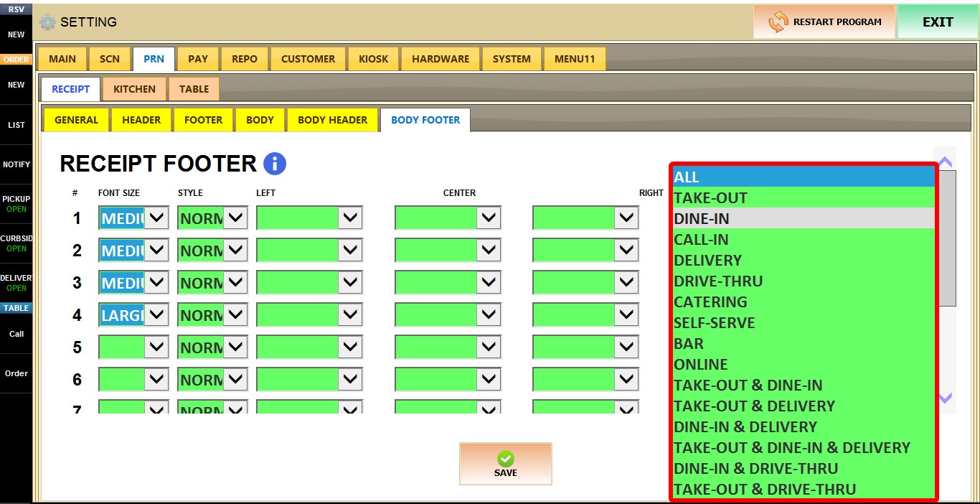
Task: Click the green EXIT button
Action: click(x=938, y=22)
